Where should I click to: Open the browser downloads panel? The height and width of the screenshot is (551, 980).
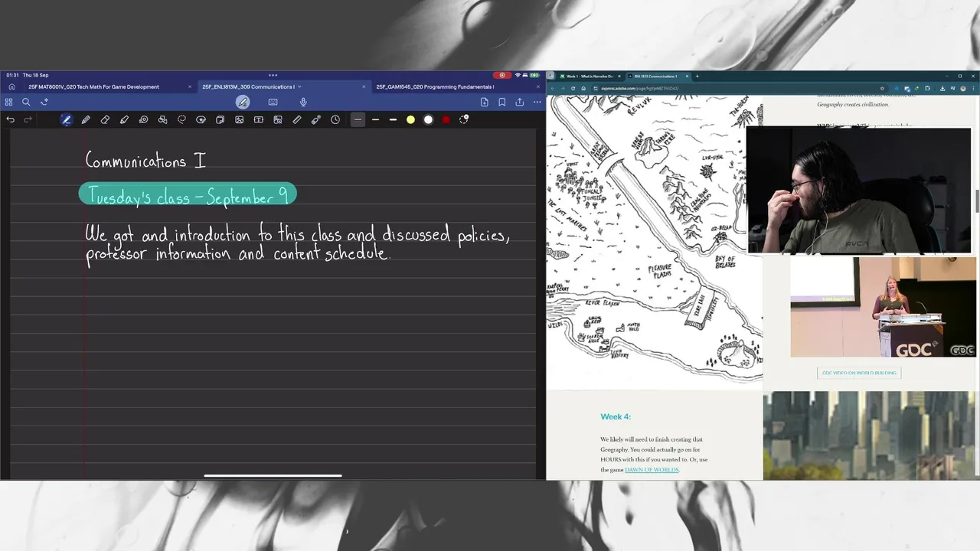click(942, 88)
